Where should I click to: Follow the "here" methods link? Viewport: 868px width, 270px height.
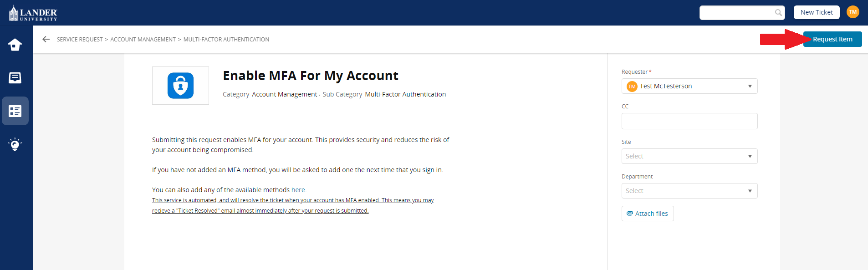(298, 190)
